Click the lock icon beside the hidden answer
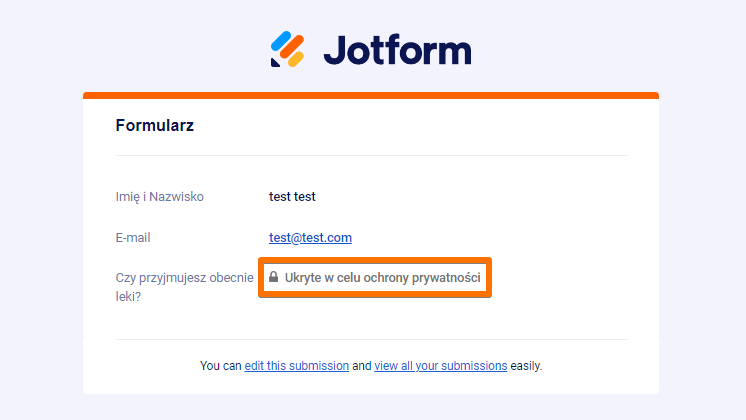The height and width of the screenshot is (420, 746). click(x=273, y=277)
